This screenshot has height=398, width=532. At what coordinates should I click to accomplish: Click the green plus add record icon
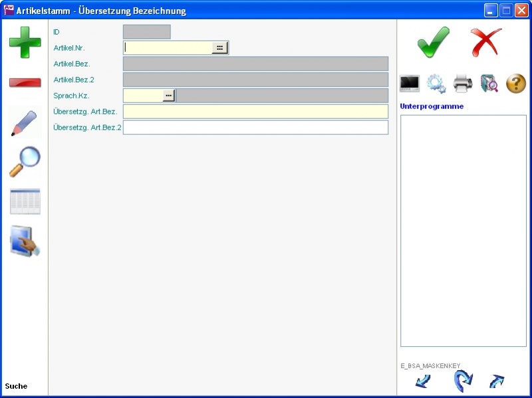point(25,43)
